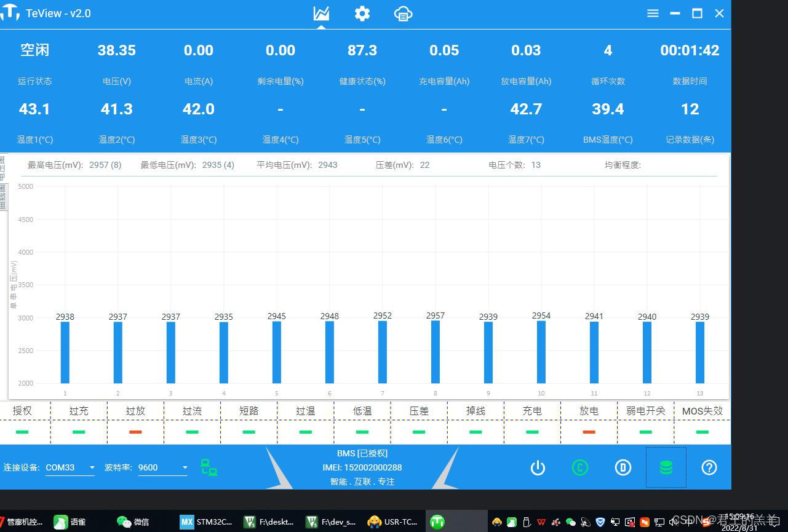The width and height of the screenshot is (788, 532).
Task: Toggle the charge (C) MOS control icon
Action: pos(580,468)
